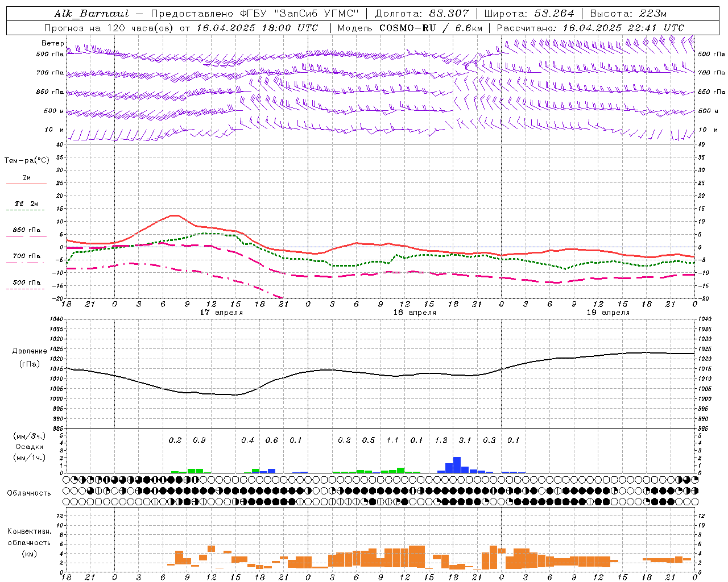Click the Осадки precipitation label
The image size is (728, 582).
click(29, 447)
